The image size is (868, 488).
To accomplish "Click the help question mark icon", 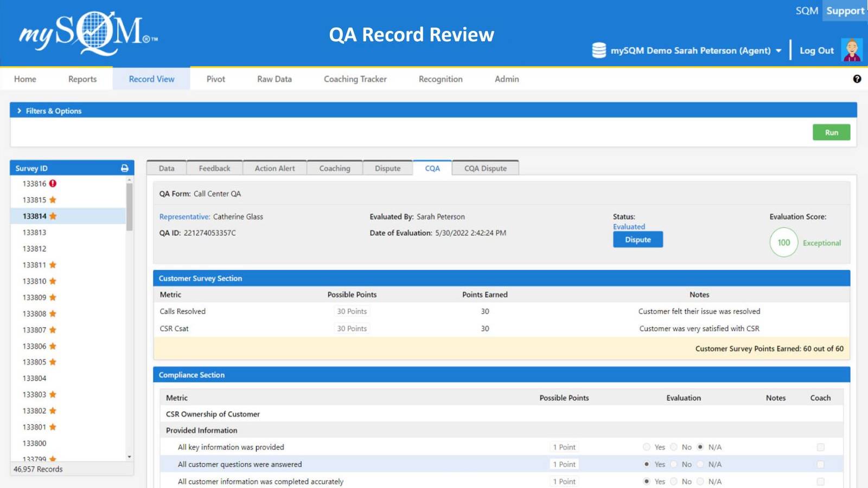I will (857, 79).
